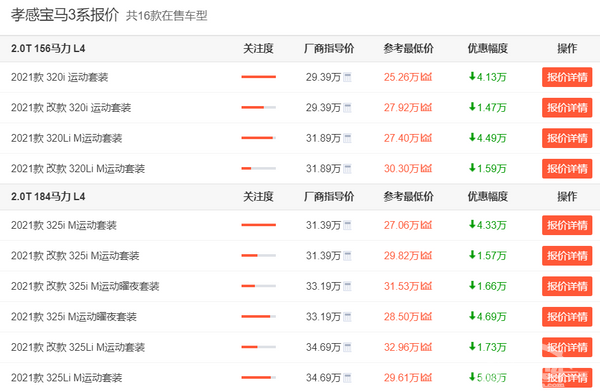Open model link 2021款 325i M运动曜夜套装
Viewport: 600px width, 392px height.
[x=73, y=317]
